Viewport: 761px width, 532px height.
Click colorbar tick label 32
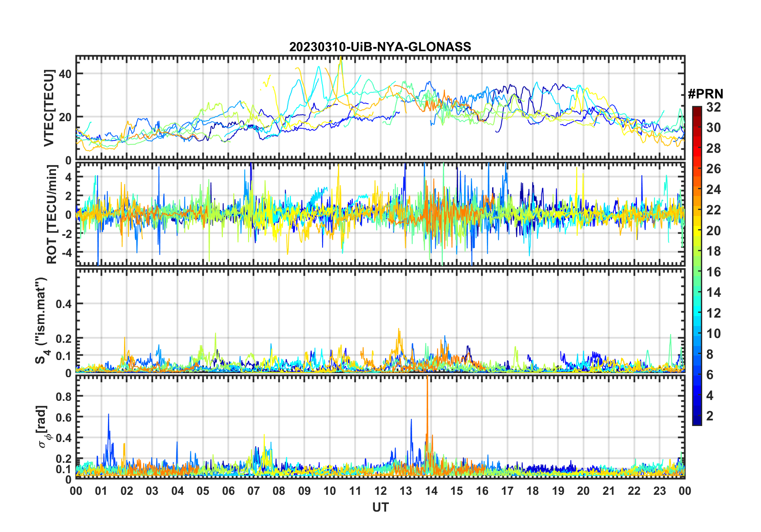(x=713, y=107)
